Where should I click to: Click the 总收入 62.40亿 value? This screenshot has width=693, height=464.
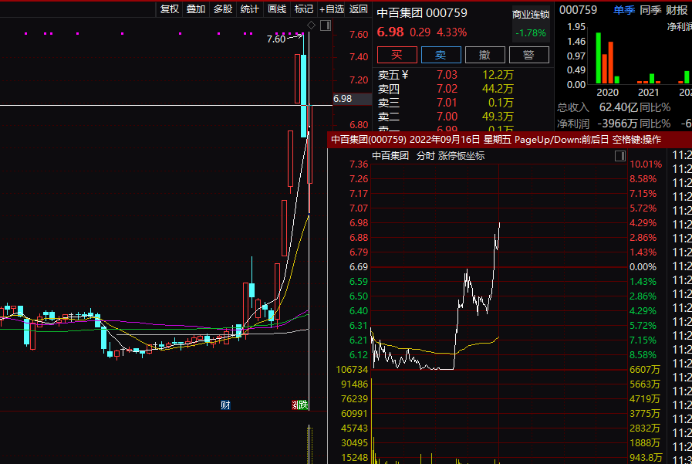click(619, 107)
